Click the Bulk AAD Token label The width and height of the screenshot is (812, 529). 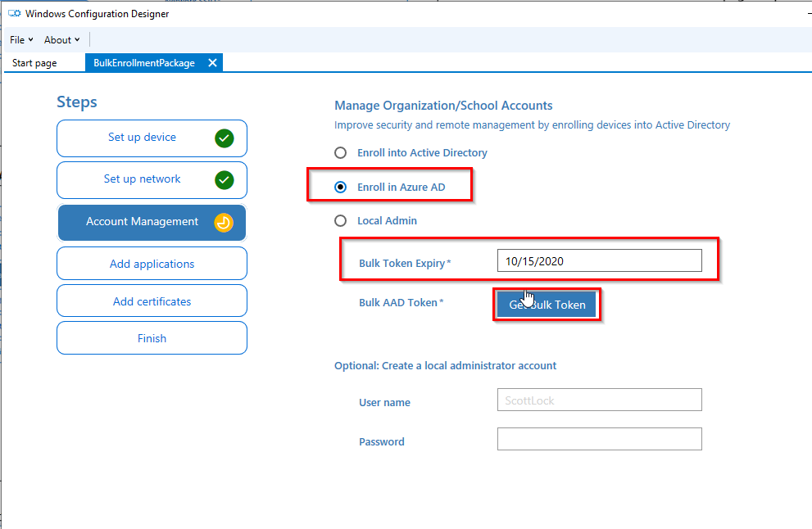tap(401, 303)
